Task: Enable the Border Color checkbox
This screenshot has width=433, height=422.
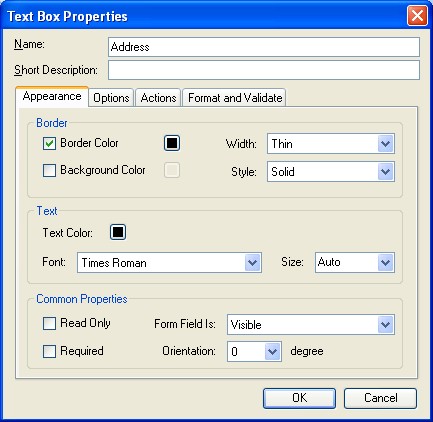Action: coord(49,144)
